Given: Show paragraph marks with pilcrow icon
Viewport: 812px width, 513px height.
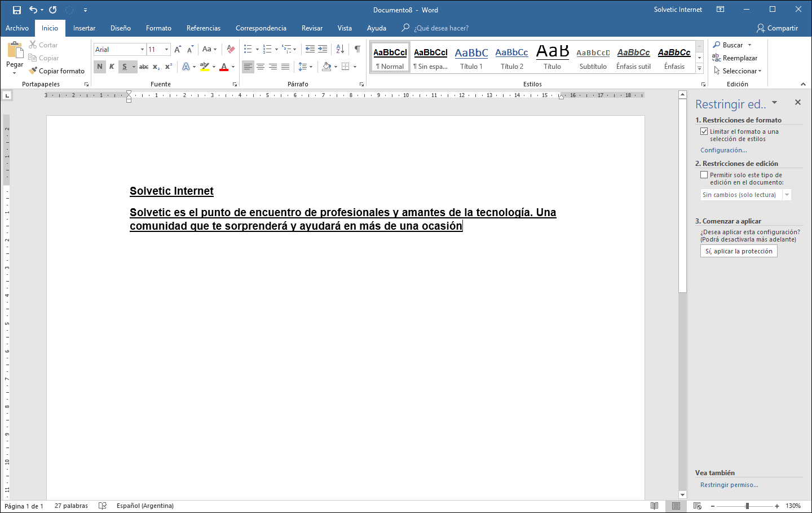Looking at the screenshot, I should point(358,49).
